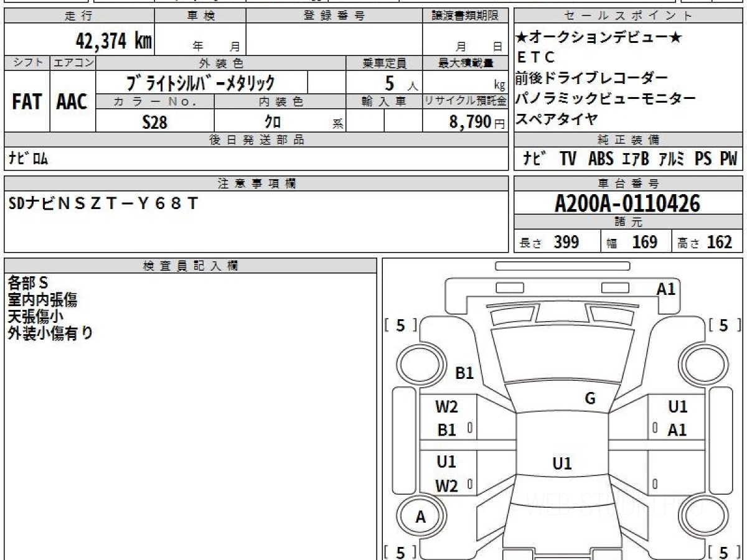Click the G mark on the windshield
The width and height of the screenshot is (747, 560).
pos(590,399)
